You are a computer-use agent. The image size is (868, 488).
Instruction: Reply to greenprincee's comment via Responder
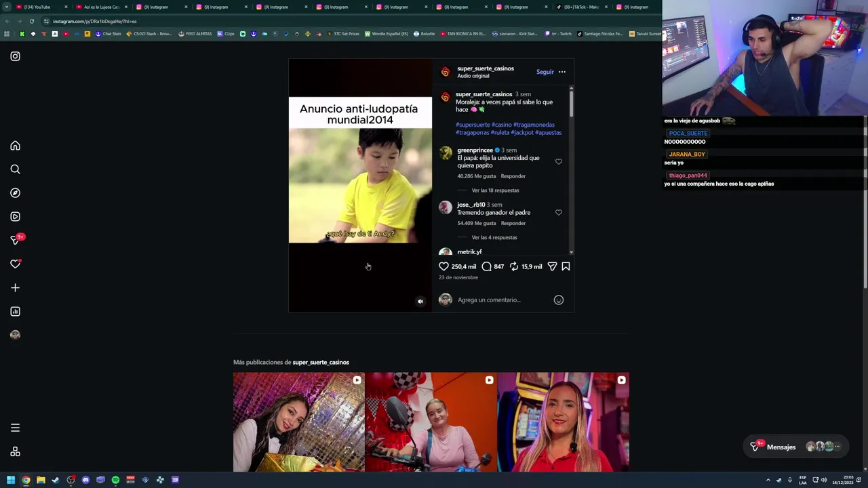(513, 176)
